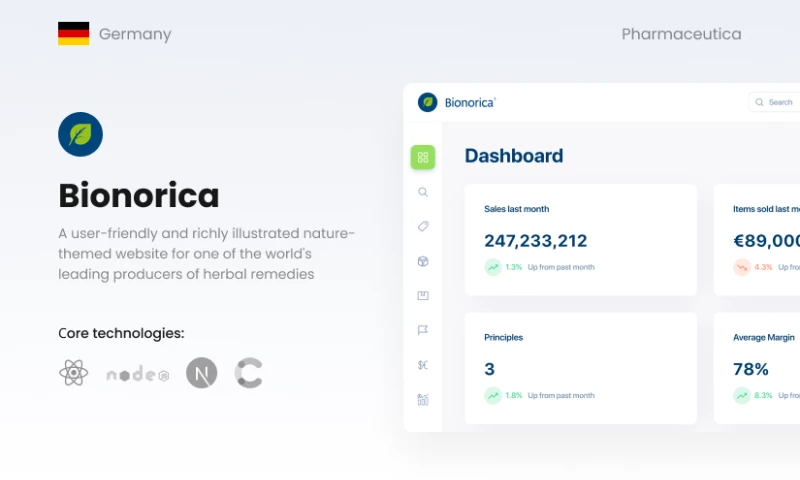Click the 78% margin value
The height and width of the screenshot is (480, 800).
[751, 369]
